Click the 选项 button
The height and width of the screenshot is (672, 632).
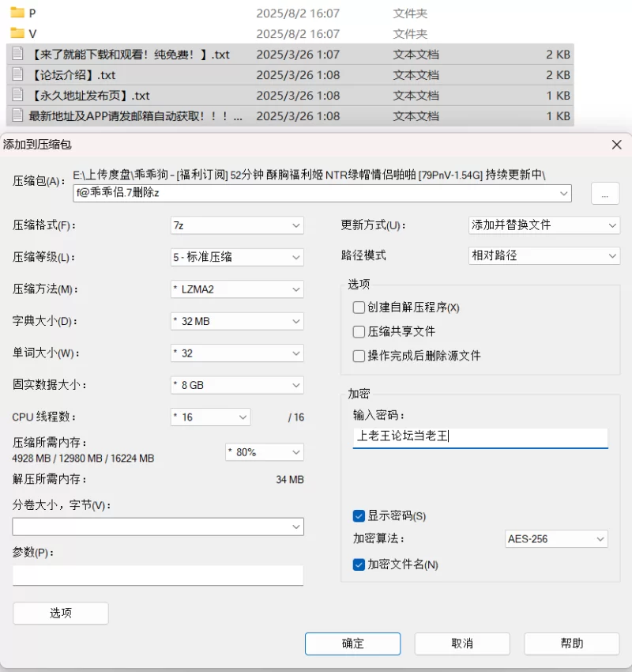(61, 613)
